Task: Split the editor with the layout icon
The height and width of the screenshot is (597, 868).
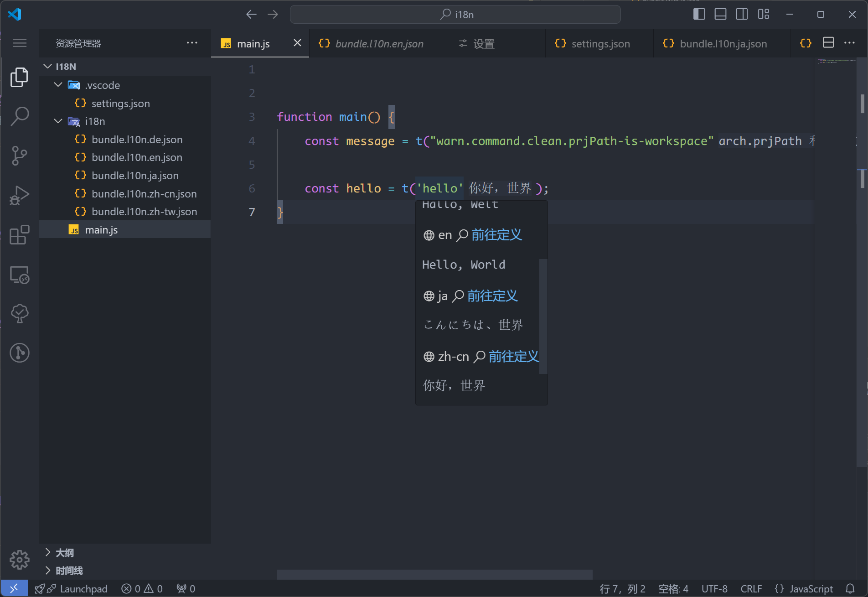Action: point(828,43)
